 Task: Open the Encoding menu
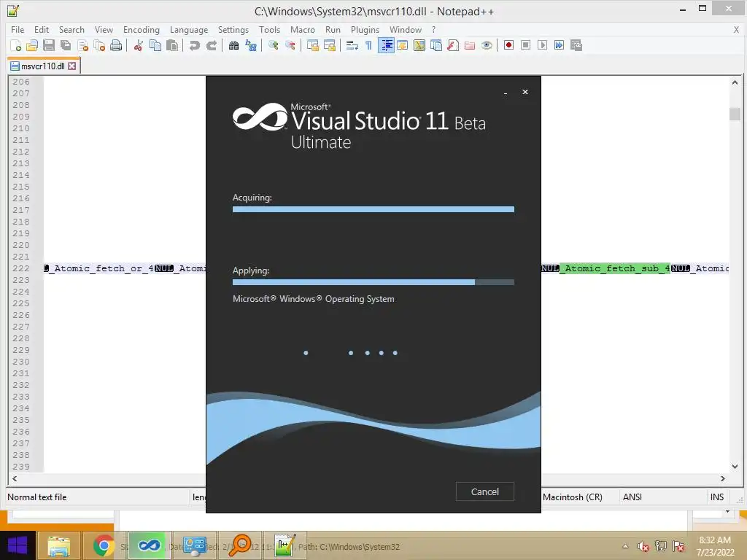click(x=141, y=29)
